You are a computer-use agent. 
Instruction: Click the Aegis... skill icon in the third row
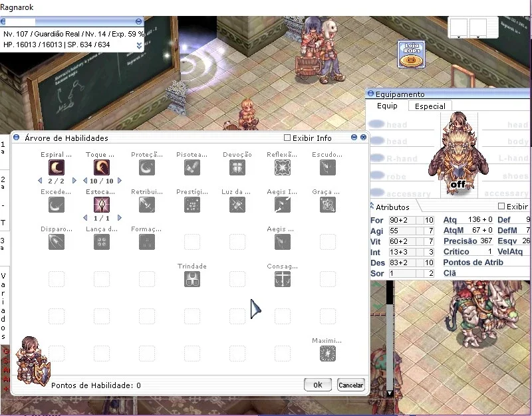(282, 242)
